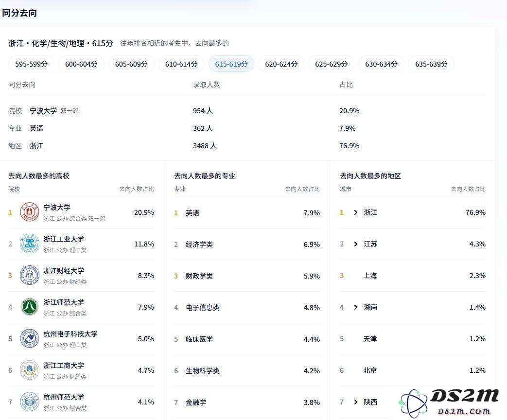The height and width of the screenshot is (420, 507).
Task: Select the 615-619分 score range
Action: coord(231,64)
